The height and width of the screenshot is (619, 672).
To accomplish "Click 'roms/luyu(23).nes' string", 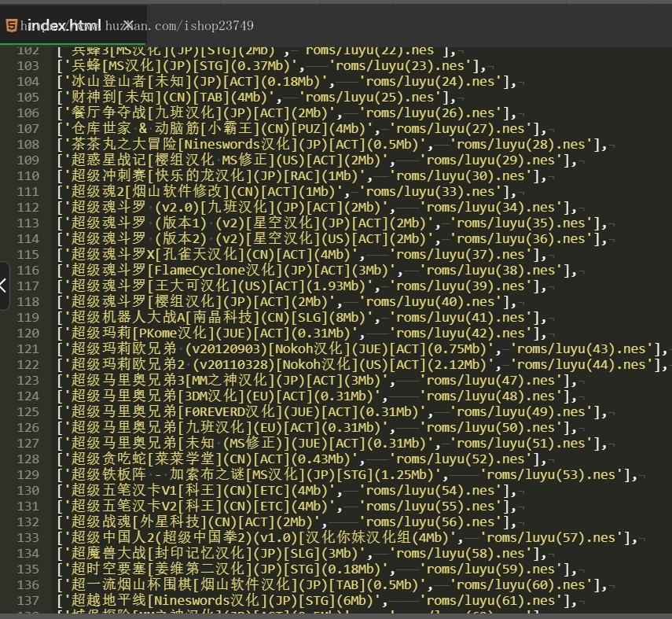I will pos(404,65).
